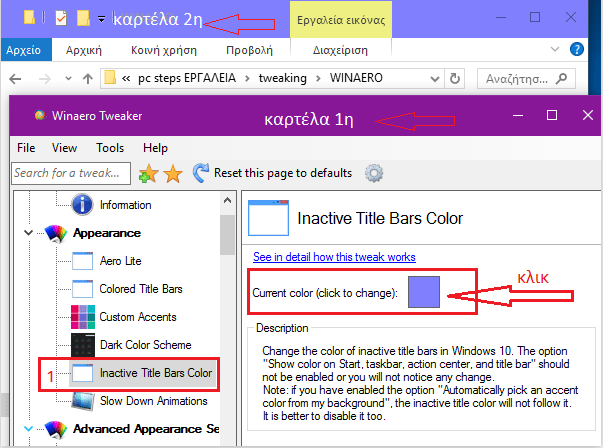
Task: Maximize the Winaero Tweaker window
Action: point(552,115)
